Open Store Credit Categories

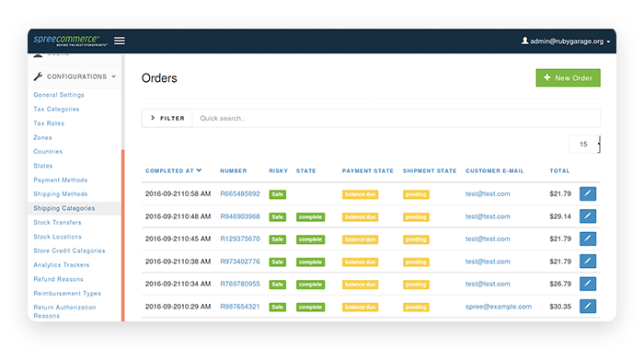click(x=69, y=250)
